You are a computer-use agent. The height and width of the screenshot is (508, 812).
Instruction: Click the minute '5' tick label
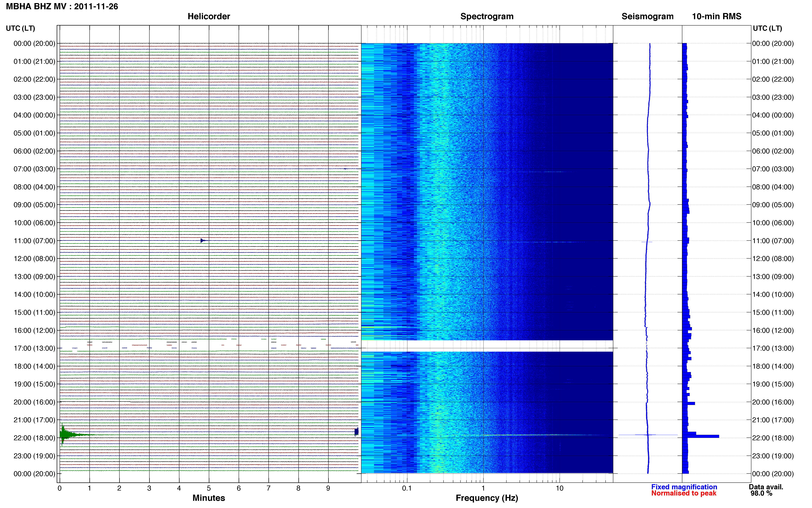[x=209, y=488]
